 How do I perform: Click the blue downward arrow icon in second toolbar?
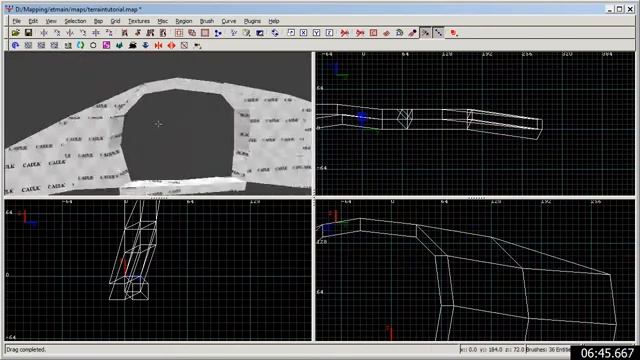pyautogui.click(x=145, y=45)
